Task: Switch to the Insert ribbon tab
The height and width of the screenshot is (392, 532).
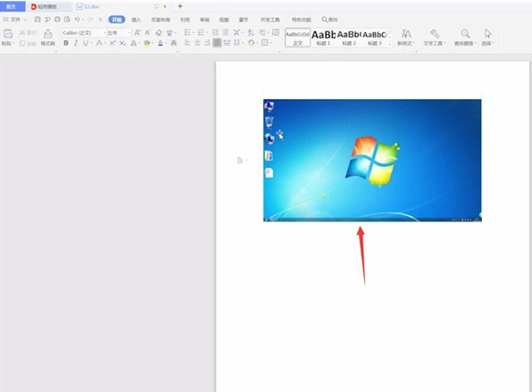Action: pyautogui.click(x=136, y=20)
